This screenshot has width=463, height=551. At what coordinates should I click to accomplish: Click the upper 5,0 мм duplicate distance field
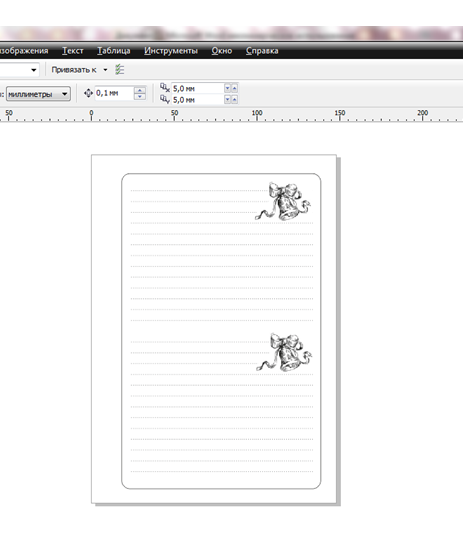pyautogui.click(x=197, y=88)
